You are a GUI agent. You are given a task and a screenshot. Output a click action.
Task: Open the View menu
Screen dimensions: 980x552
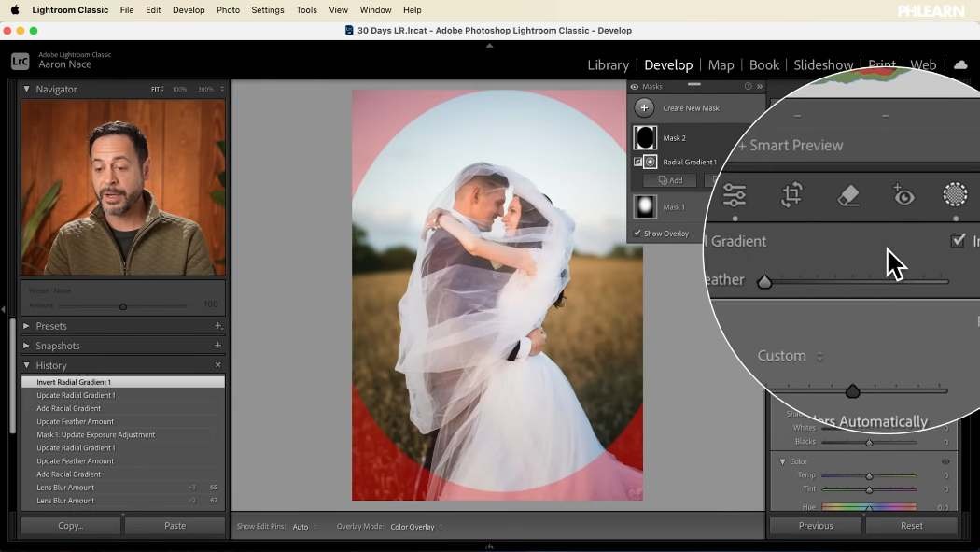338,10
